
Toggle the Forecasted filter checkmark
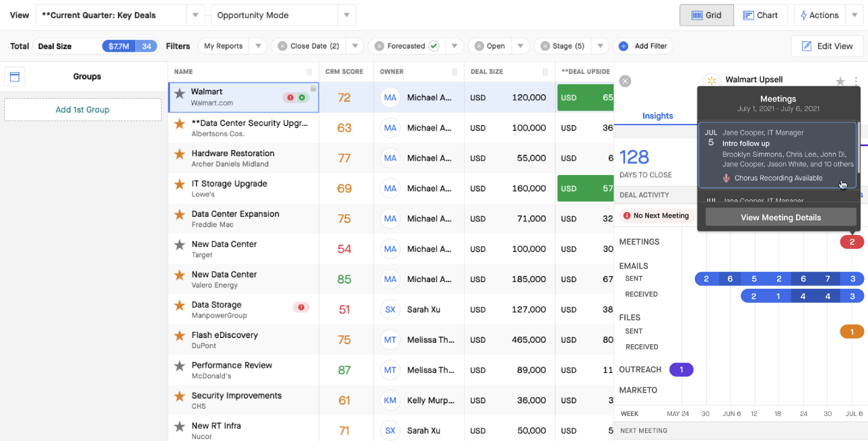click(434, 46)
